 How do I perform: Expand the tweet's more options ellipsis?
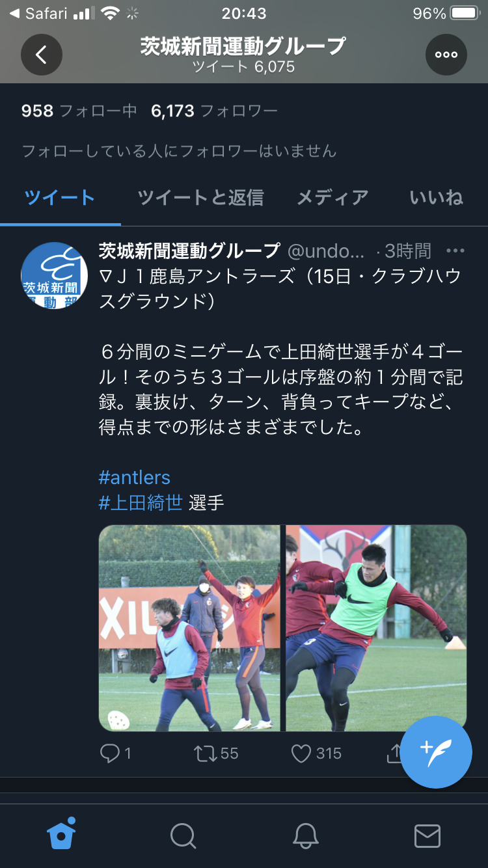(455, 251)
